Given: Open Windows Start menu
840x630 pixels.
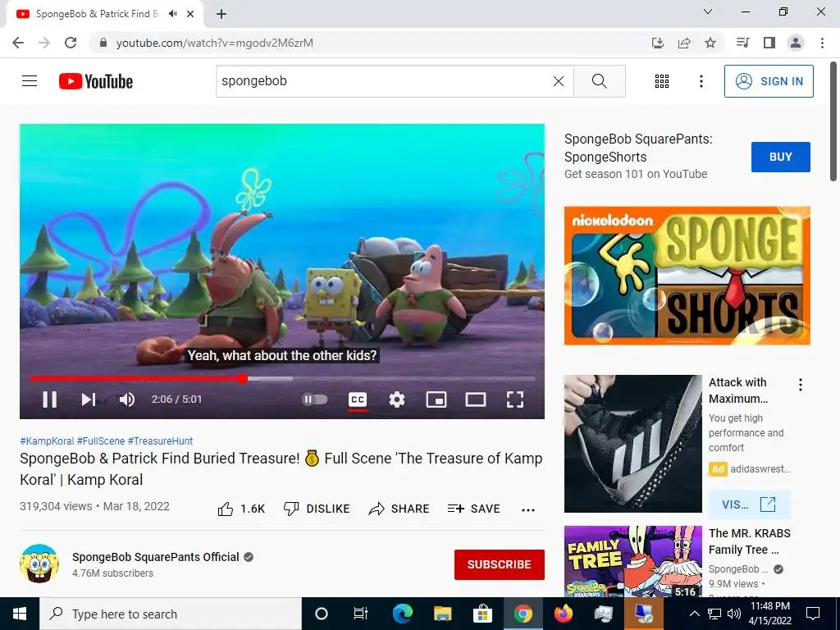Looking at the screenshot, I should tap(20, 614).
